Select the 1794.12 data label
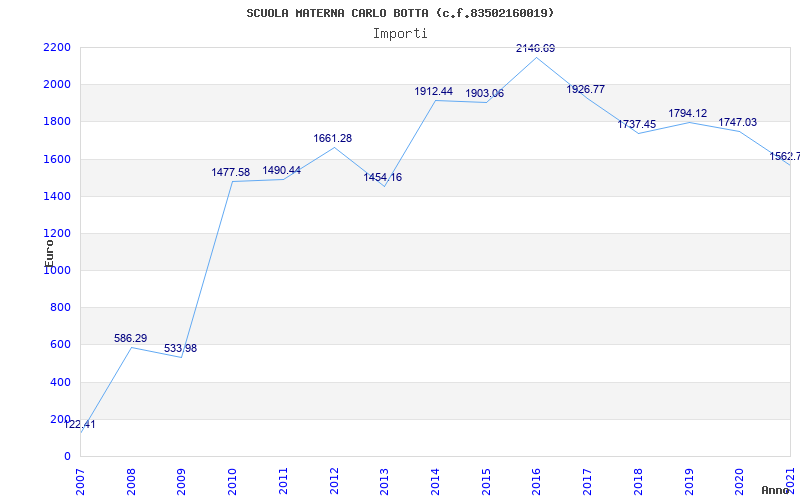This screenshot has height=500, width=800. (688, 113)
